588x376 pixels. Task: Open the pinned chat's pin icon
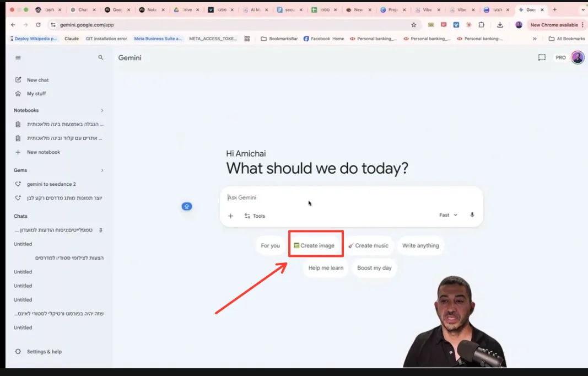(100, 230)
